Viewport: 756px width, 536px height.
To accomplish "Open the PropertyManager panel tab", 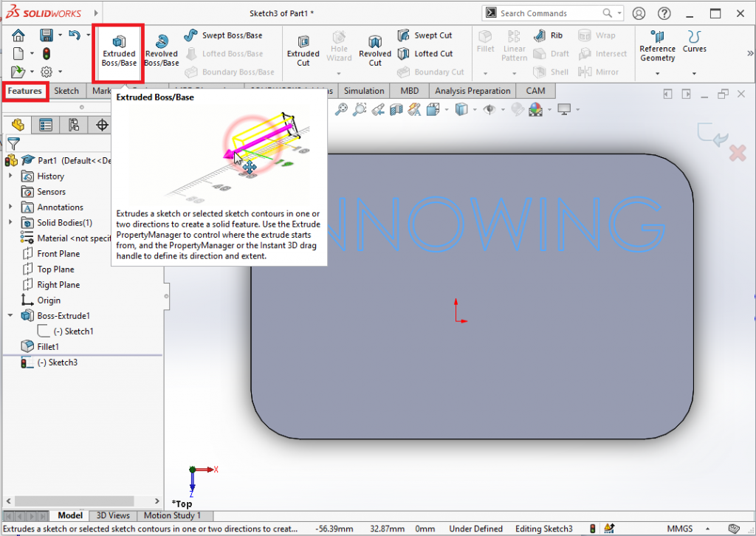I will click(46, 125).
